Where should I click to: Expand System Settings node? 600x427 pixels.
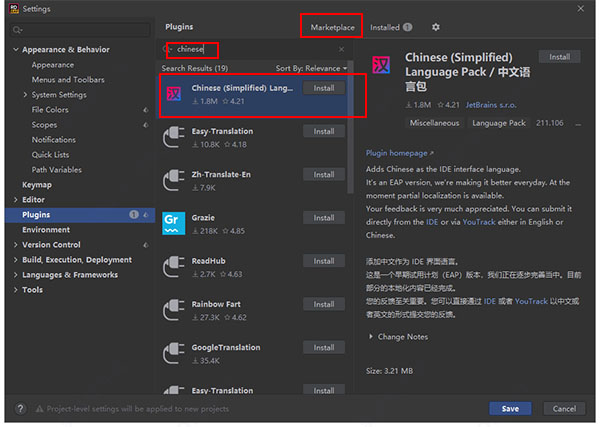coord(25,95)
